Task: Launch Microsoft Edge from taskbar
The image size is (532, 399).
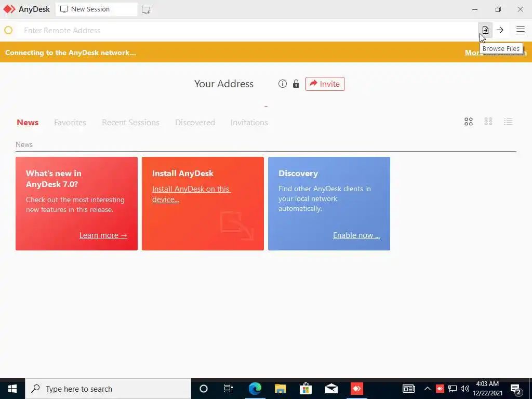Action: (255, 389)
